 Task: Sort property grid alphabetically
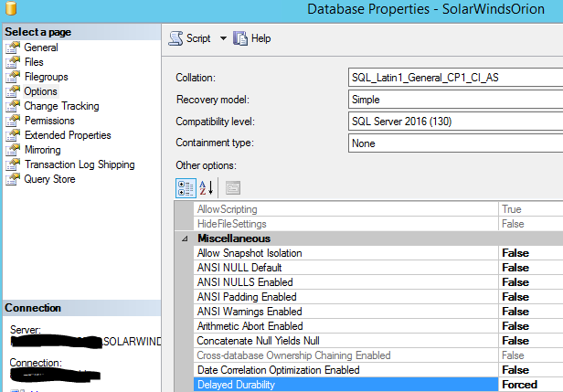pyautogui.click(x=207, y=187)
